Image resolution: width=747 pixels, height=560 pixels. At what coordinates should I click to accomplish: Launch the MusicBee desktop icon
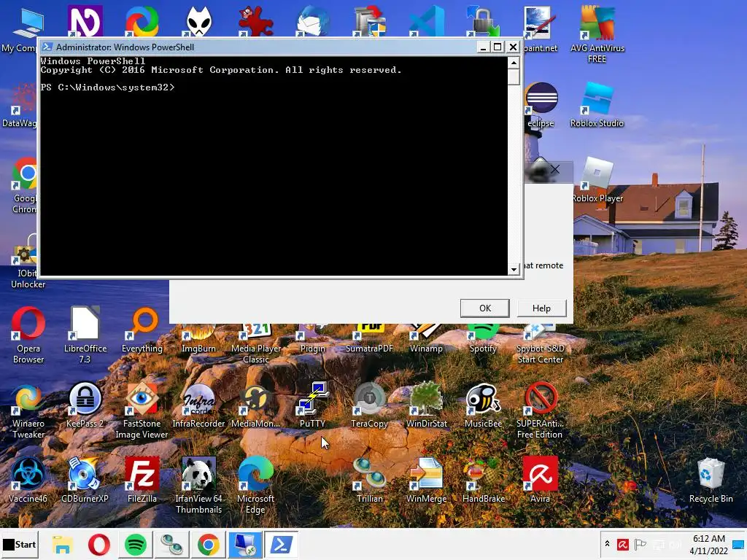tap(483, 405)
